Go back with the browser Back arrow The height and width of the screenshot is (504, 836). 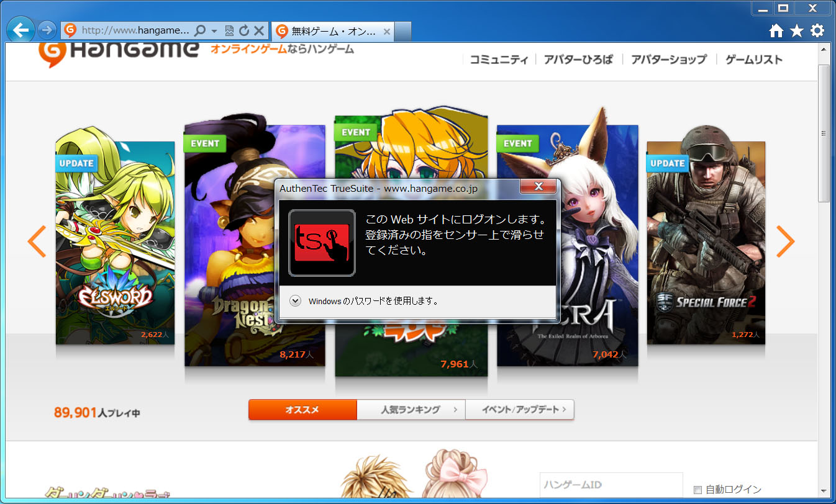tap(22, 29)
